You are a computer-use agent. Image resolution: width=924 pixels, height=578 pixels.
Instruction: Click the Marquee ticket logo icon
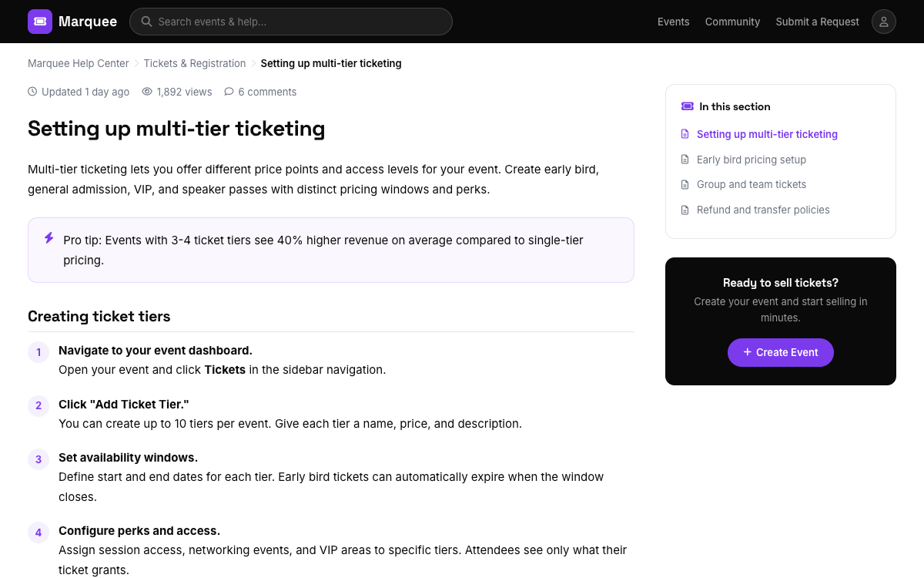coord(40,22)
